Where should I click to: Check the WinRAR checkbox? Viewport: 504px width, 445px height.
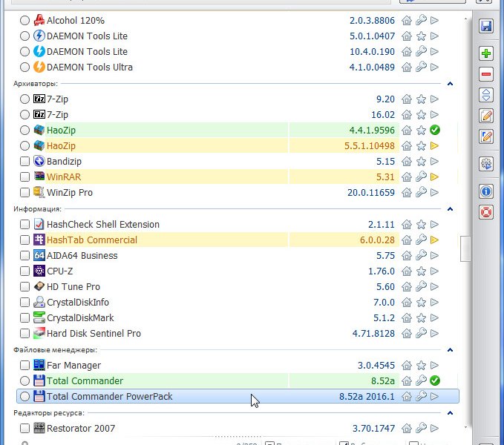click(x=24, y=177)
